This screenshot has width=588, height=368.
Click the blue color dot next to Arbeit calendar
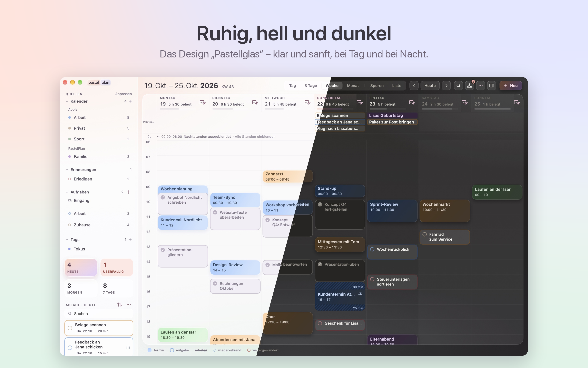[69, 118]
